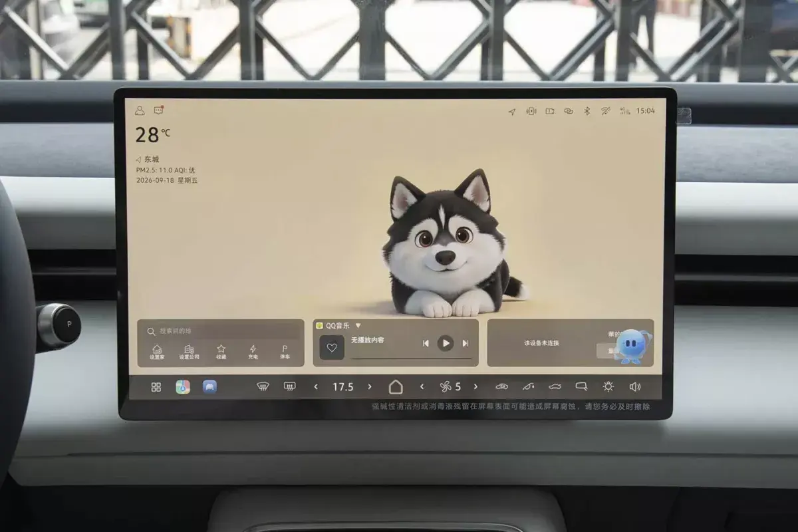Screen dimensions: 798x532
Task: Increase the temperature from 17.5
Action: [369, 387]
